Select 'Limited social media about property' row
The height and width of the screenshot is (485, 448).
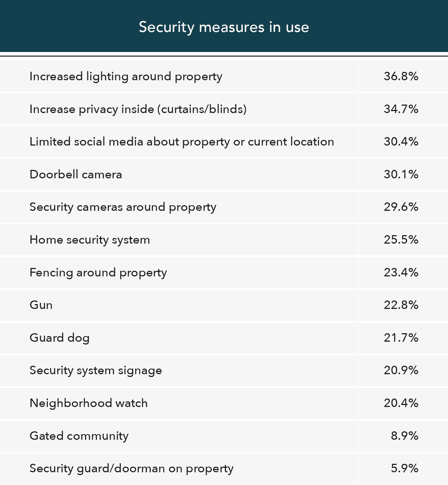224,142
